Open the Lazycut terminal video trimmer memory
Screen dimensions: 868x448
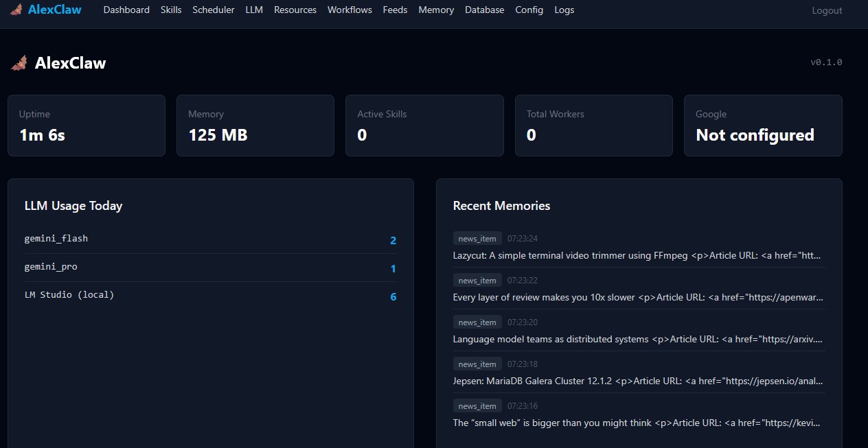[x=637, y=255]
